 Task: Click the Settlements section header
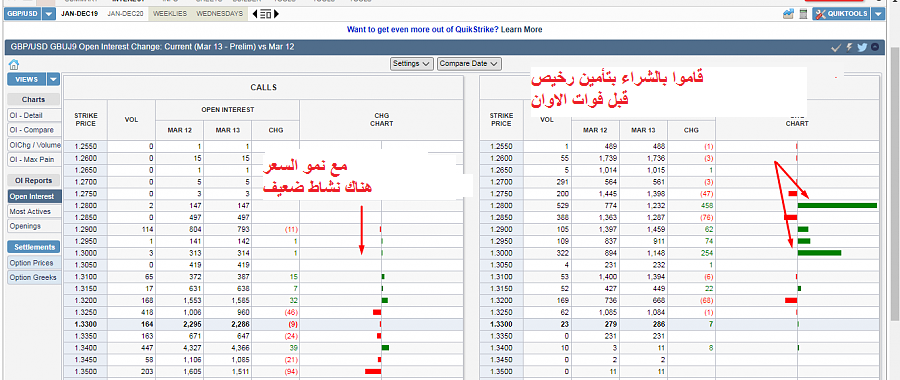coord(33,247)
